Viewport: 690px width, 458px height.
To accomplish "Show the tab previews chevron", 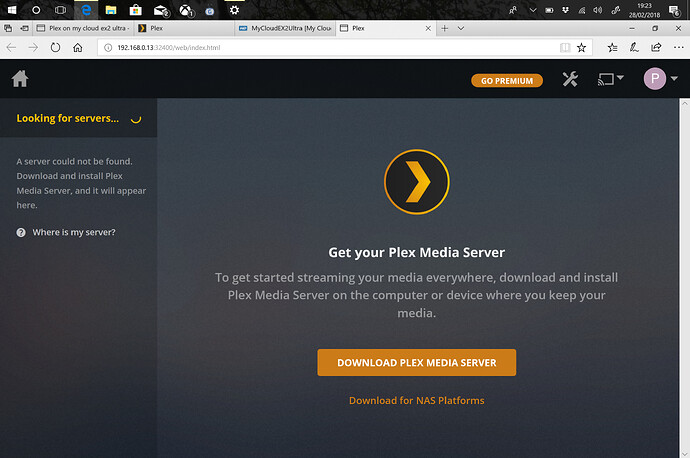I will tap(461, 28).
